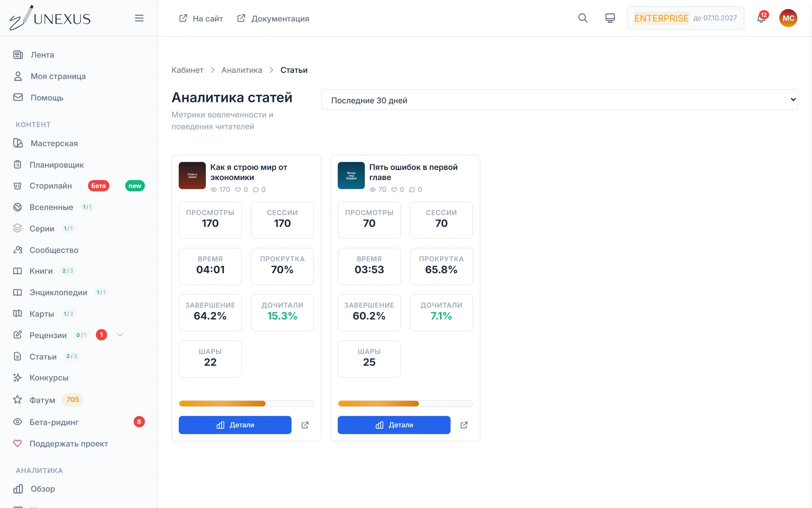The image size is (812, 508).
Task: Open the Документация link
Action: tap(273, 18)
